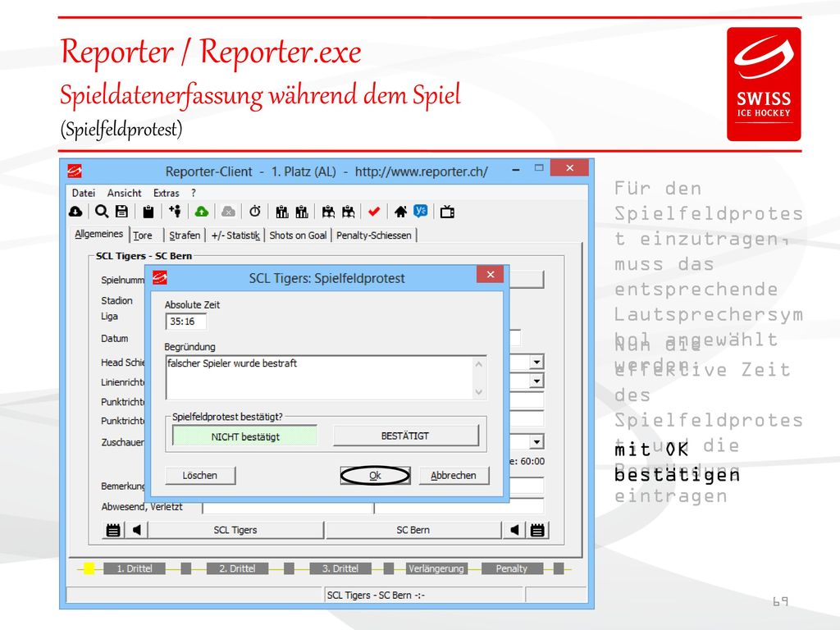Screen dimensions: 840x630
Task: Select the NICHT bestätigt option
Action: click(245, 436)
